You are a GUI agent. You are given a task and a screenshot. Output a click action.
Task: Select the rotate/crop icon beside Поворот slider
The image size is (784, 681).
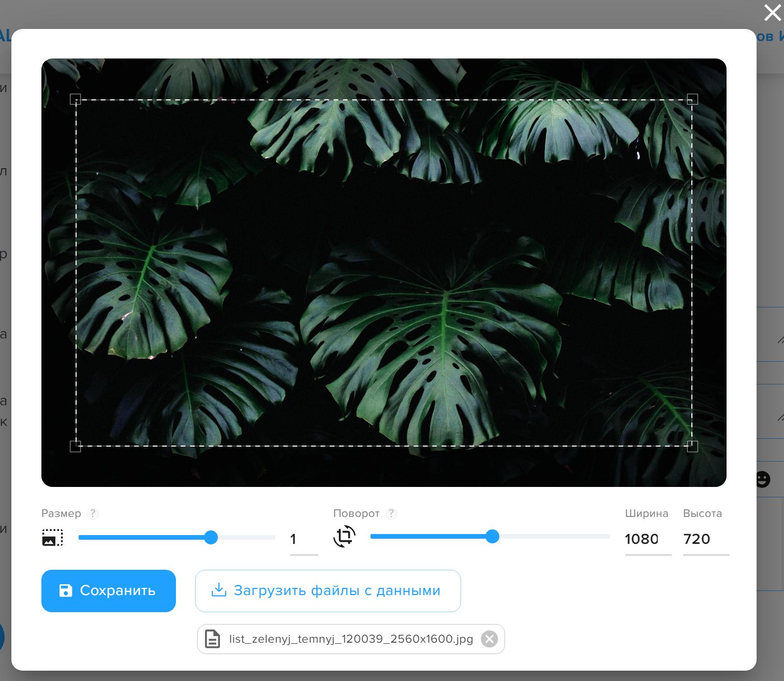(344, 537)
